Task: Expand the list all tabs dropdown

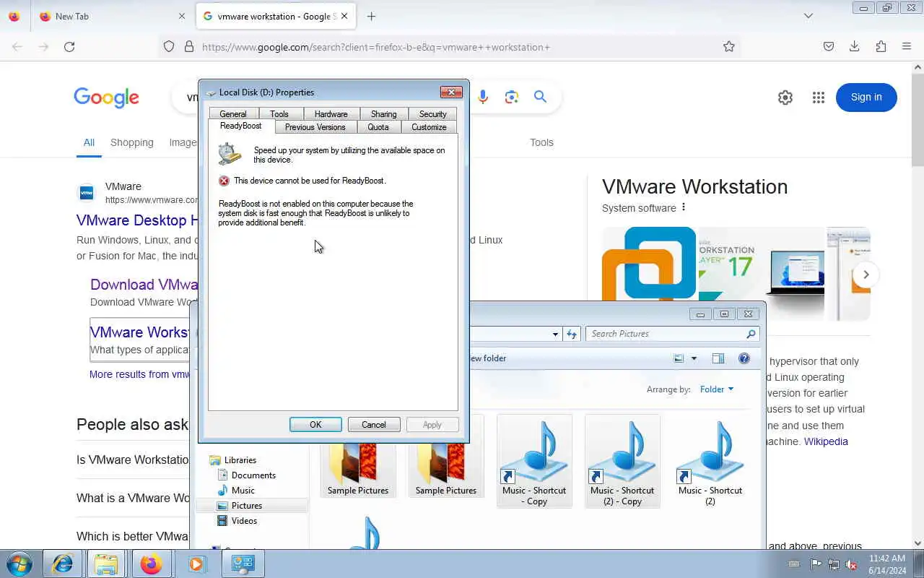Action: (x=808, y=16)
